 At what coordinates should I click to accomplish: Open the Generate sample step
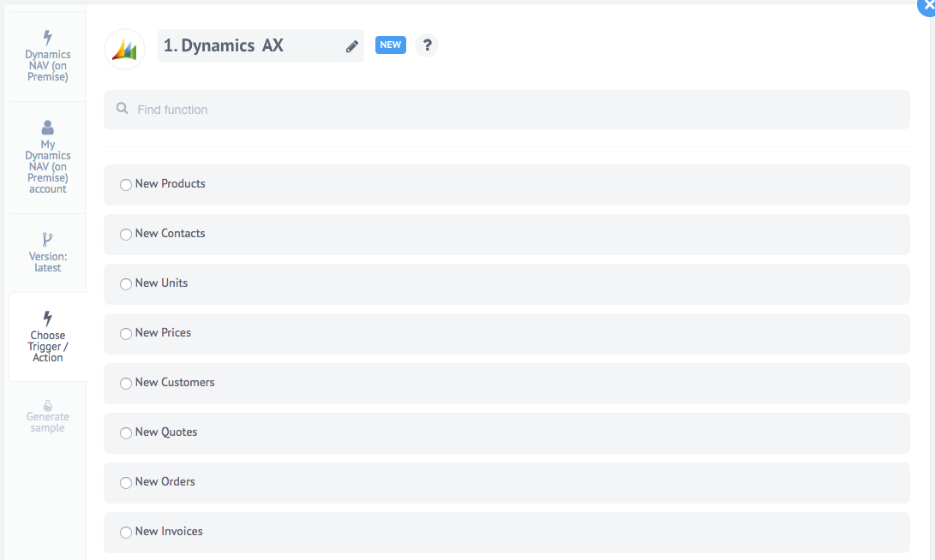(x=48, y=417)
